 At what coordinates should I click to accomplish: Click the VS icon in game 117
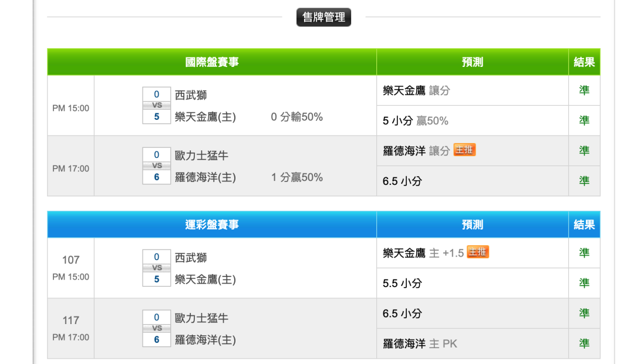coord(157,328)
